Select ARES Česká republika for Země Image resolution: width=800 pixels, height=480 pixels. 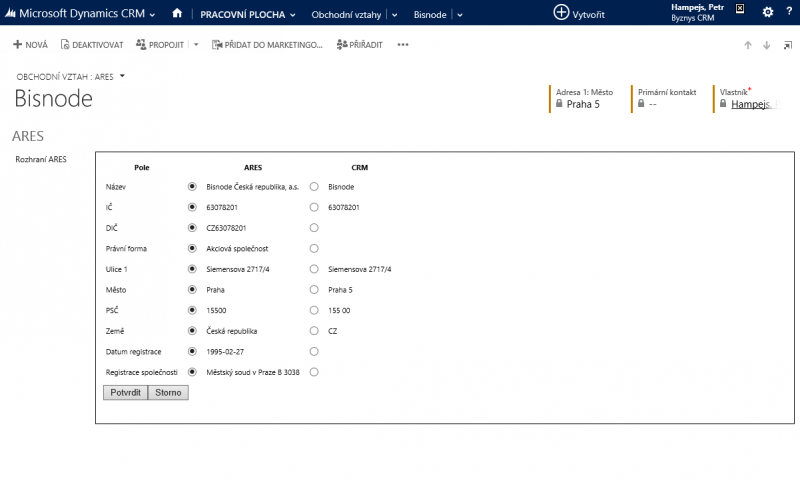(x=192, y=331)
